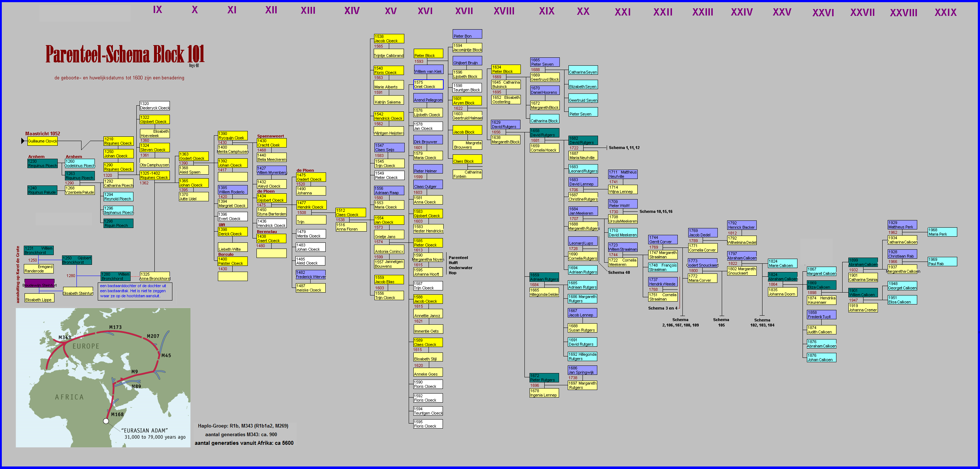The height and width of the screenshot is (469, 980).
Task: Select the 1634 Pieter Block box
Action: (506, 69)
